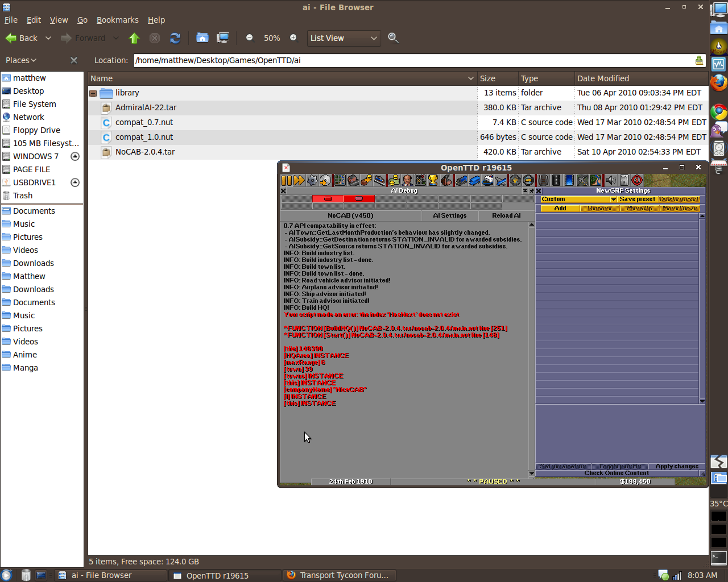Open OpenTTD company info manager face icon
The width and height of the screenshot is (728, 582).
pyautogui.click(x=407, y=180)
